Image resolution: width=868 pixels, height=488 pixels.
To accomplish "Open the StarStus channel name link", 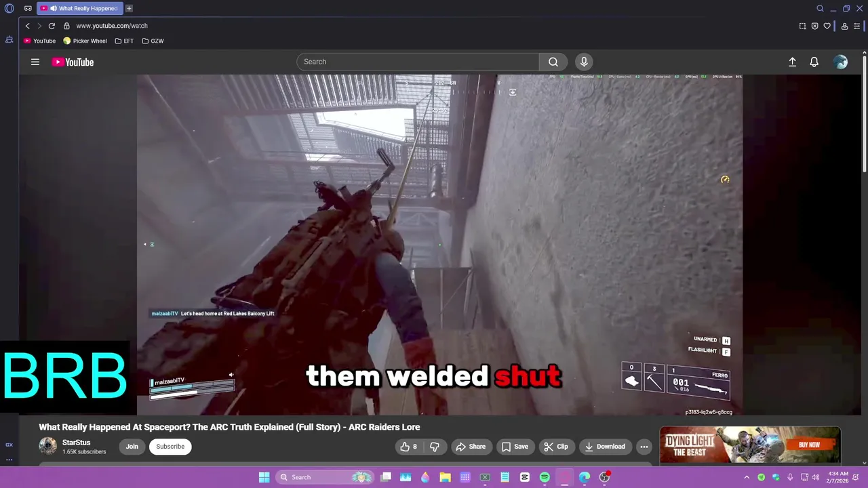I will click(x=76, y=443).
